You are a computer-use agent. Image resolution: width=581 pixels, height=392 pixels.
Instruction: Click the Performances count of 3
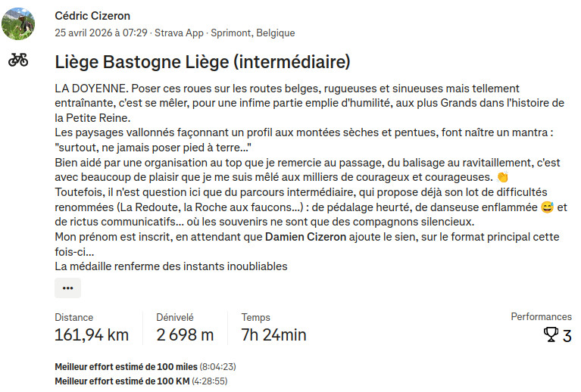click(x=567, y=336)
